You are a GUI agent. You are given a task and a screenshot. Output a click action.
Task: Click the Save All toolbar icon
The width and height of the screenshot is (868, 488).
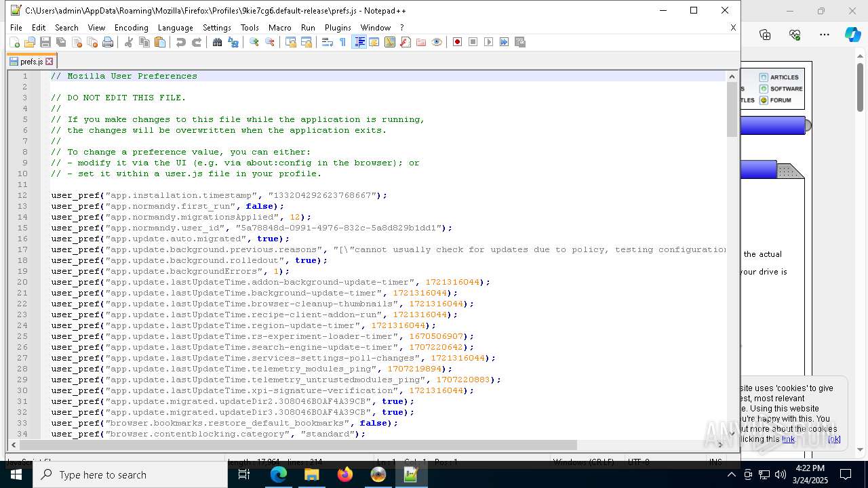pos(61,42)
